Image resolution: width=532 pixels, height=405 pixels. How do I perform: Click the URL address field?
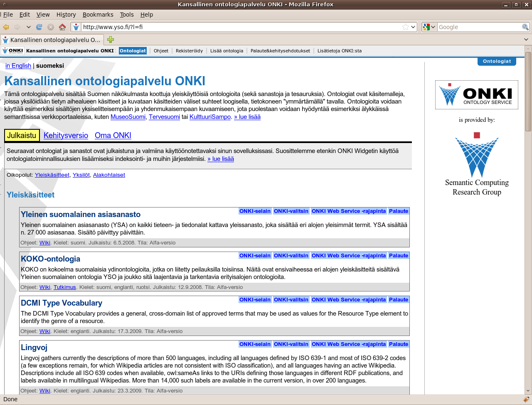coord(241,27)
